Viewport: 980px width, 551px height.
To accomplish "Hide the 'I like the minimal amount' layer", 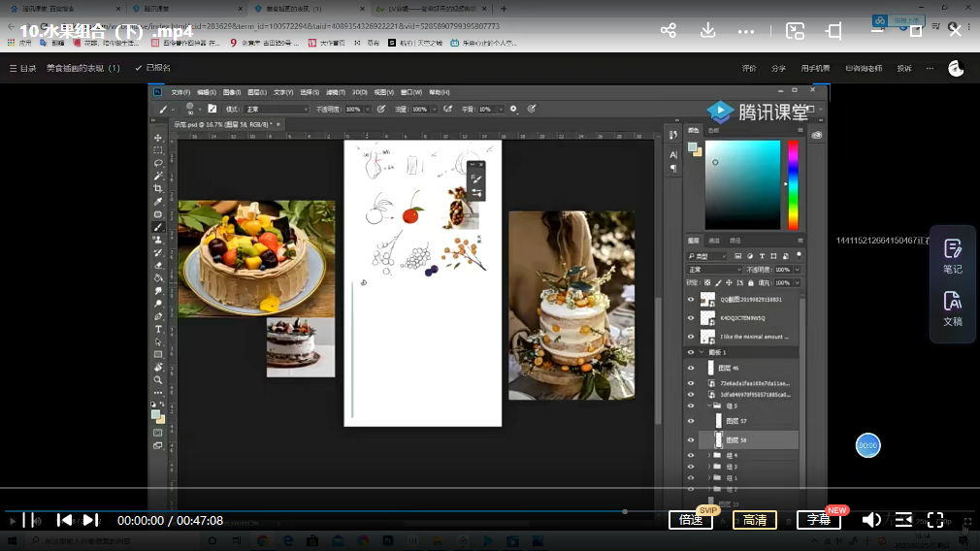I will [691, 337].
